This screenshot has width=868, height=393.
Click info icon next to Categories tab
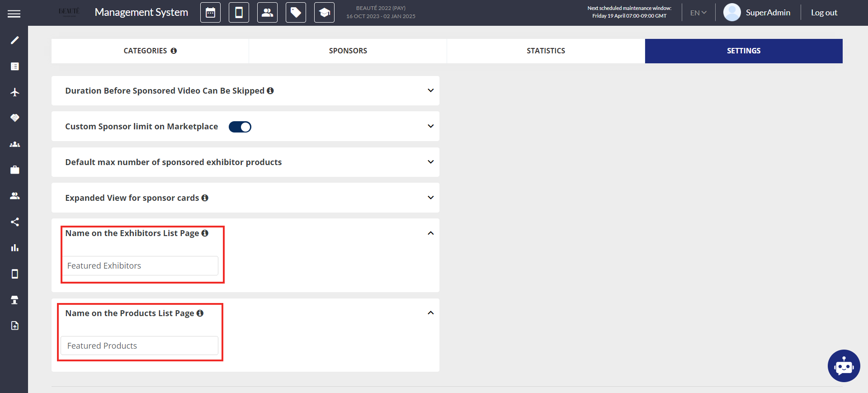point(174,51)
